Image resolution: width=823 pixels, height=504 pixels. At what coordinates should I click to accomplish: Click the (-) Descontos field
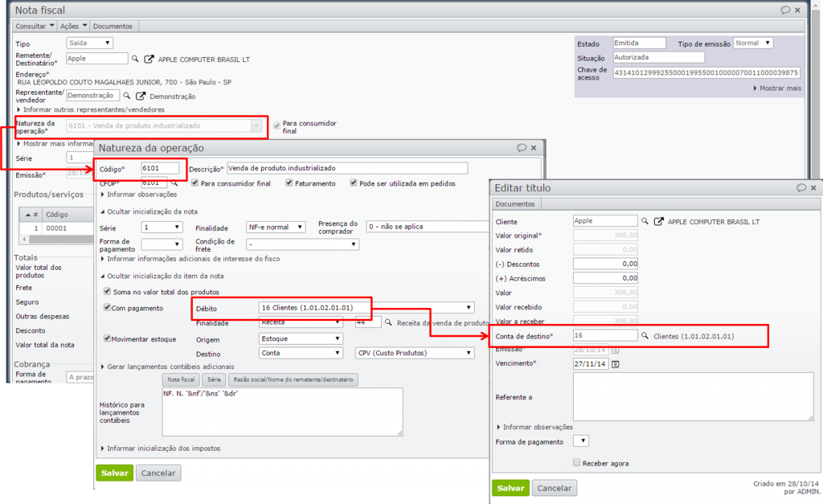point(606,264)
